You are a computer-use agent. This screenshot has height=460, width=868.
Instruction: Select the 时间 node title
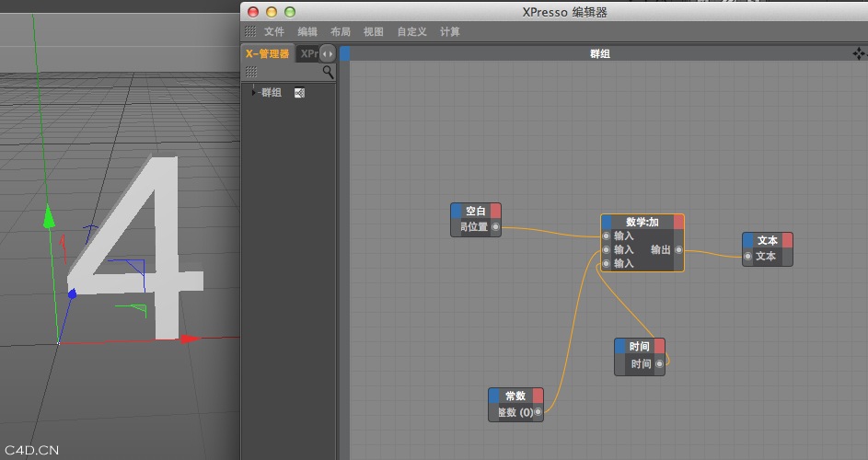(x=640, y=347)
